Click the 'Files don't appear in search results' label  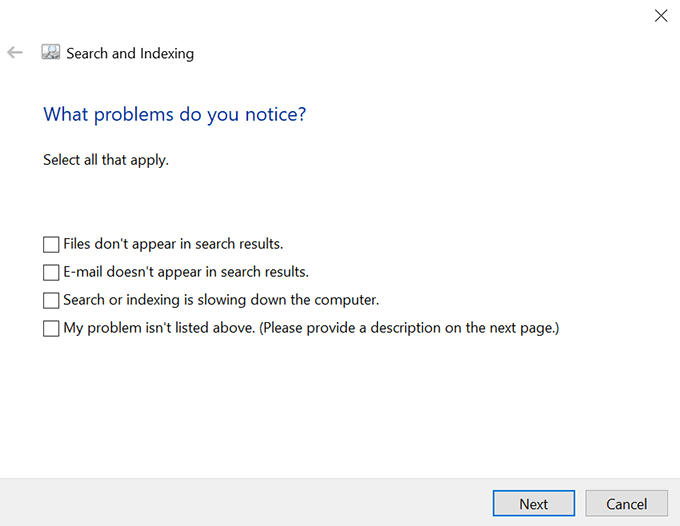tap(173, 243)
